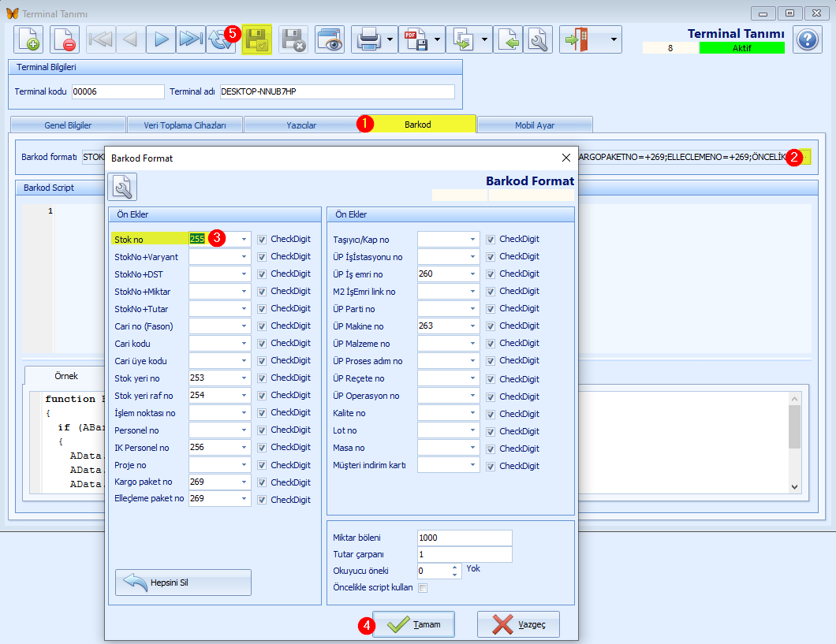Increase the Okuyucu öneki value
Viewport: 836px width, 644px height.
click(x=454, y=568)
